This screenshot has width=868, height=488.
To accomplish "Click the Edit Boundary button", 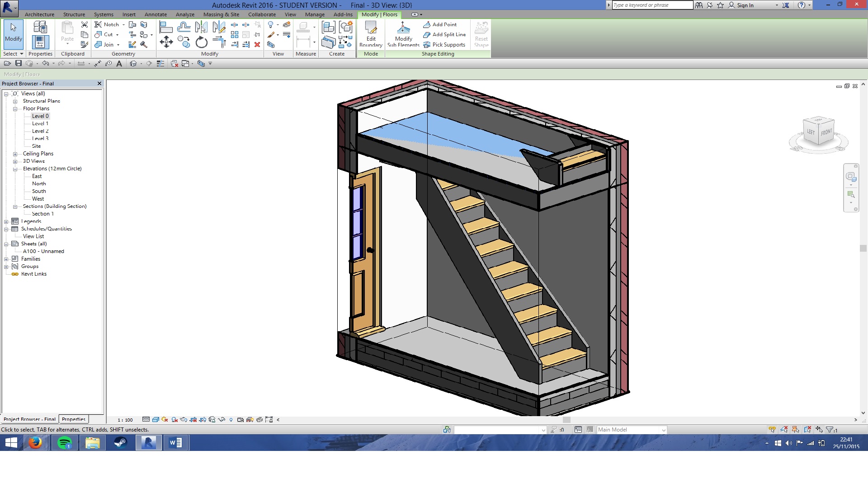I will click(371, 34).
